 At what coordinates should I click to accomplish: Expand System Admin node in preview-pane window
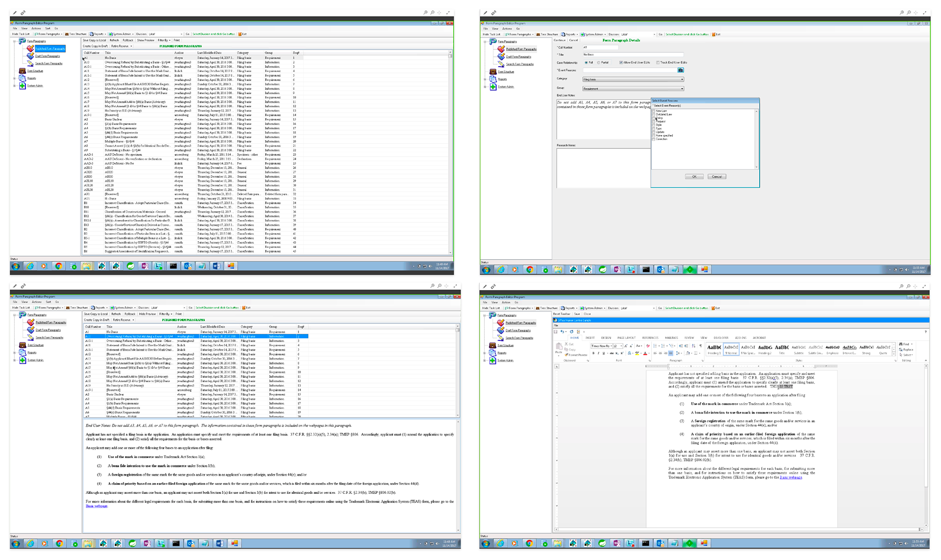click(x=15, y=360)
